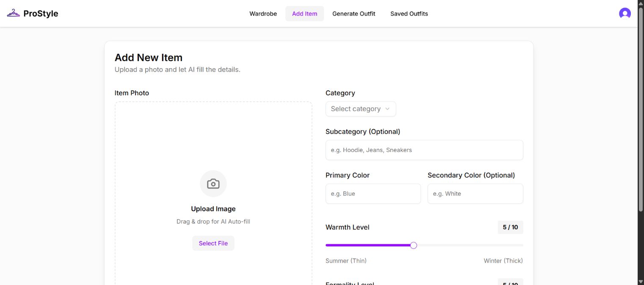The image size is (644, 285).
Task: Click the Upload Image label
Action: (213, 209)
